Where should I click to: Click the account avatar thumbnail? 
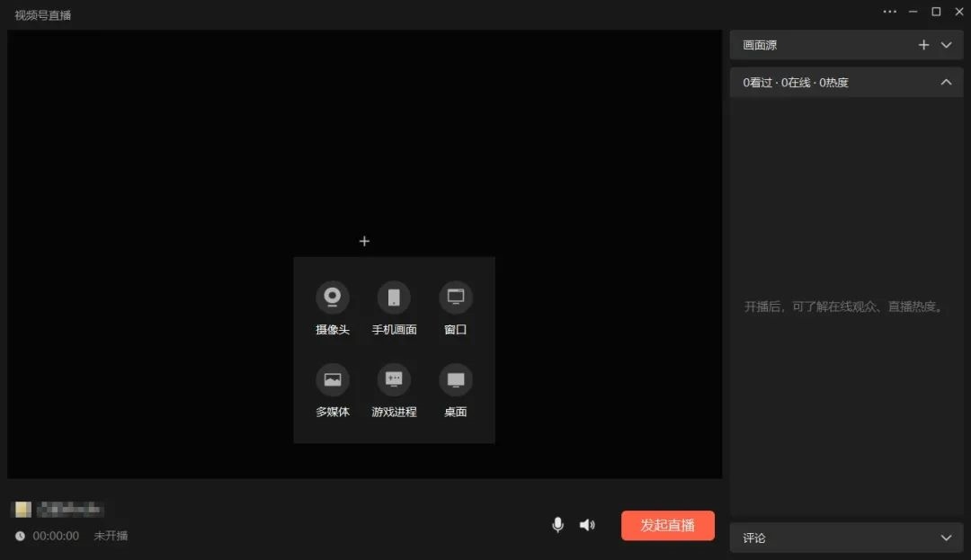point(22,510)
